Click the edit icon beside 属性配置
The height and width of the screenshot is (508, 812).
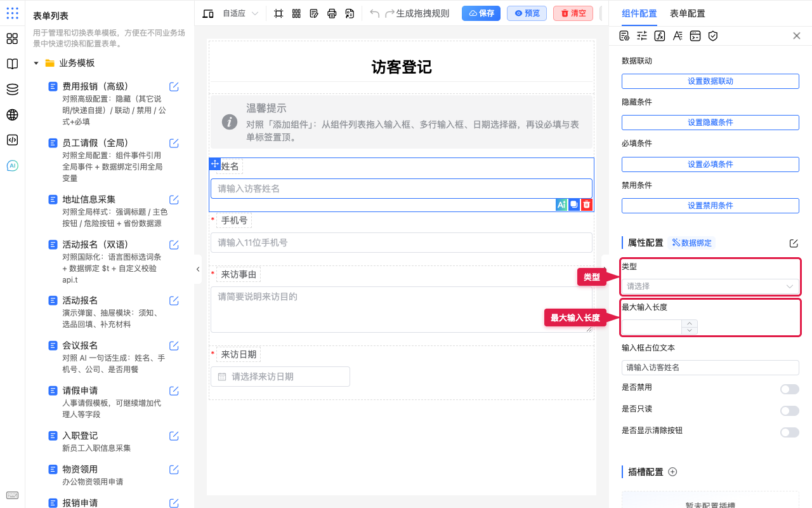pyautogui.click(x=794, y=243)
